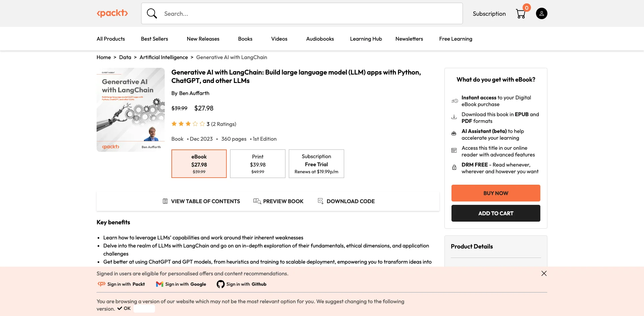Click the Generative AI book cover thumbnail
This screenshot has height=316, width=644.
[x=130, y=110]
